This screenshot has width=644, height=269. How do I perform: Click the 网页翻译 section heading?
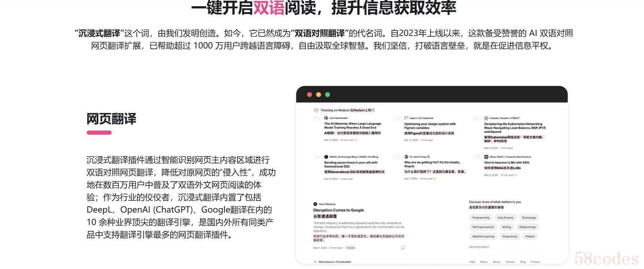pyautogui.click(x=111, y=119)
